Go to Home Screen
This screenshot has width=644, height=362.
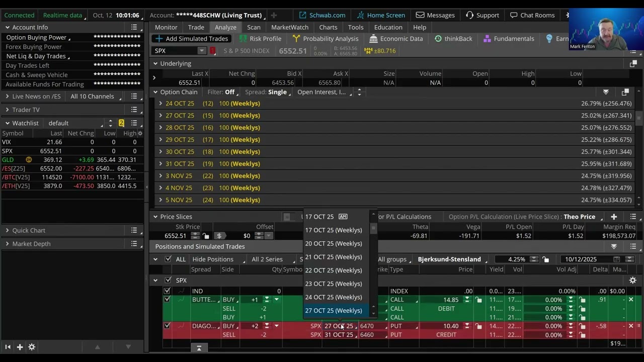tap(380, 15)
